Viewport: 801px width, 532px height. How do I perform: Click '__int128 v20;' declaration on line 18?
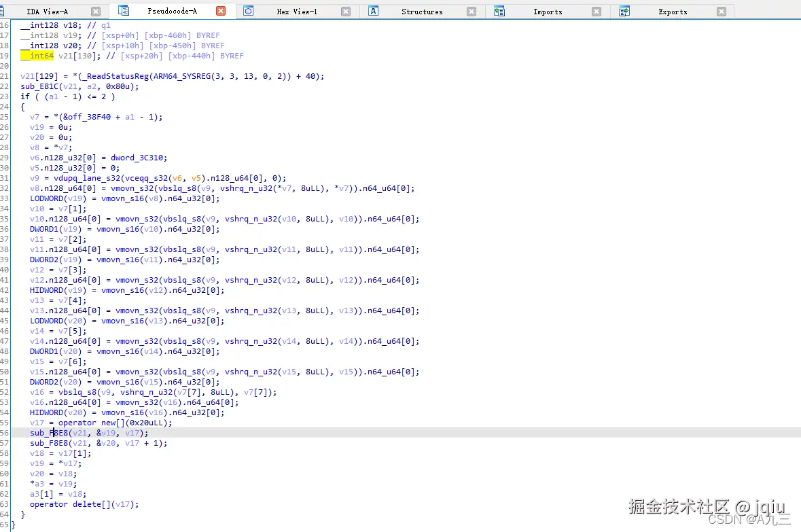pyautogui.click(x=51, y=46)
